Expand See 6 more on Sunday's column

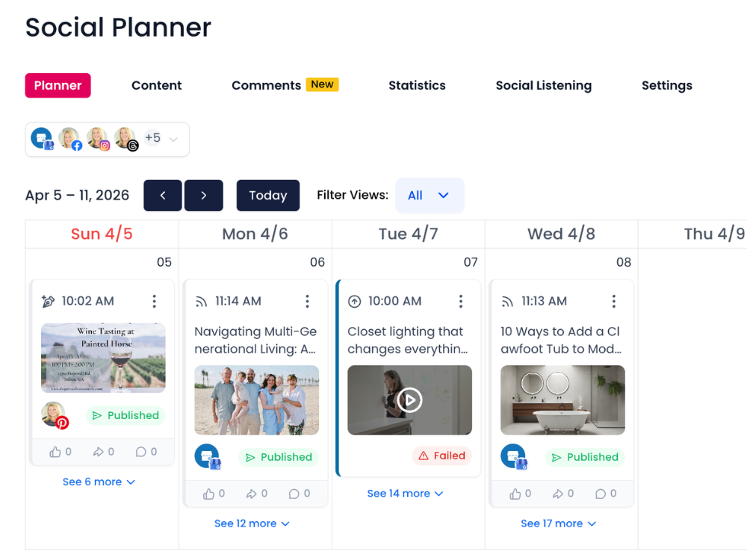[x=99, y=482]
